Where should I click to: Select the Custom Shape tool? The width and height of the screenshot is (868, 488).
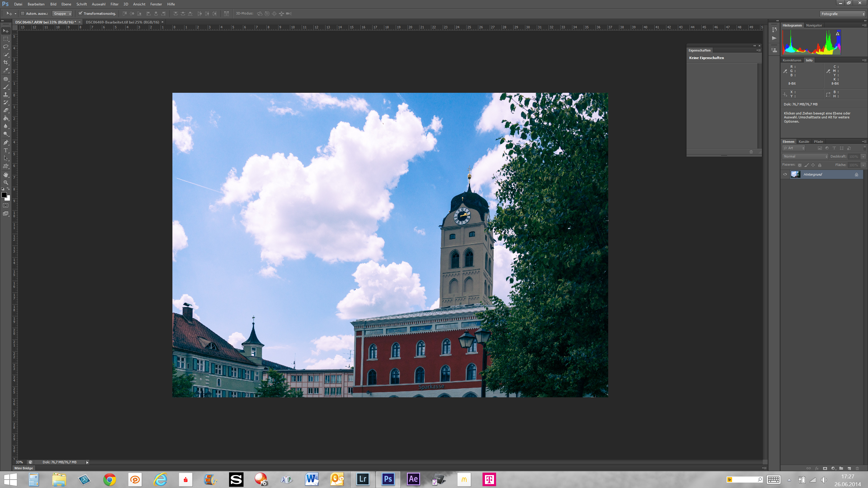(x=6, y=166)
